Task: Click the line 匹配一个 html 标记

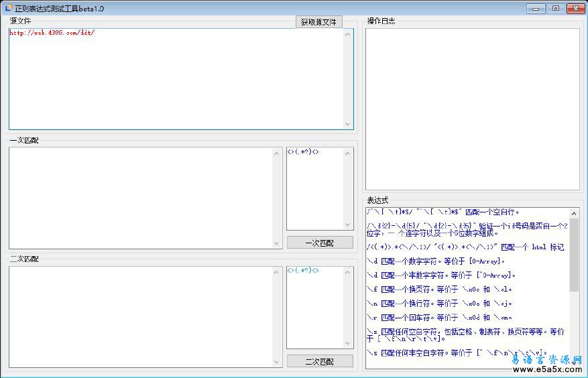Action: coord(465,247)
